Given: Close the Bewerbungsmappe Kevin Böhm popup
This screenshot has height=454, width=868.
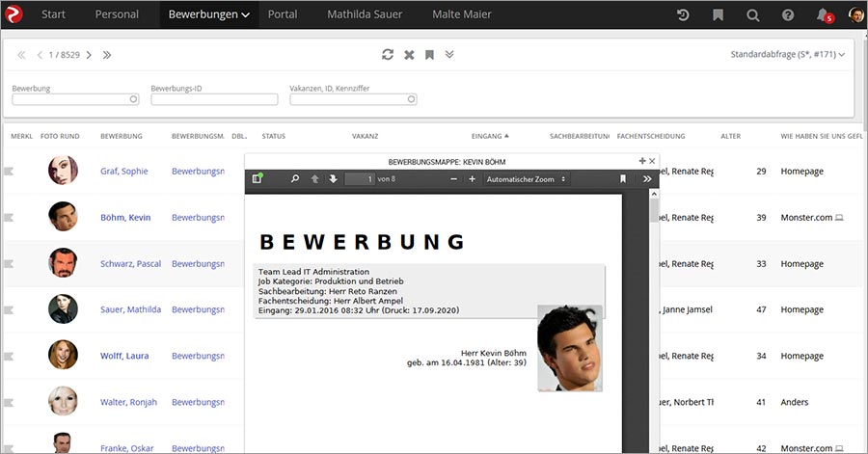Looking at the screenshot, I should tap(652, 161).
